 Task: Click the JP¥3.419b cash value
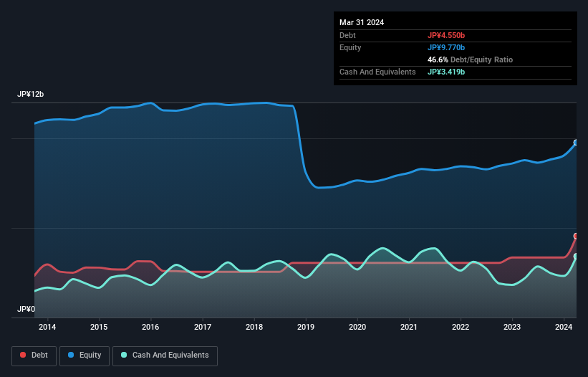446,72
